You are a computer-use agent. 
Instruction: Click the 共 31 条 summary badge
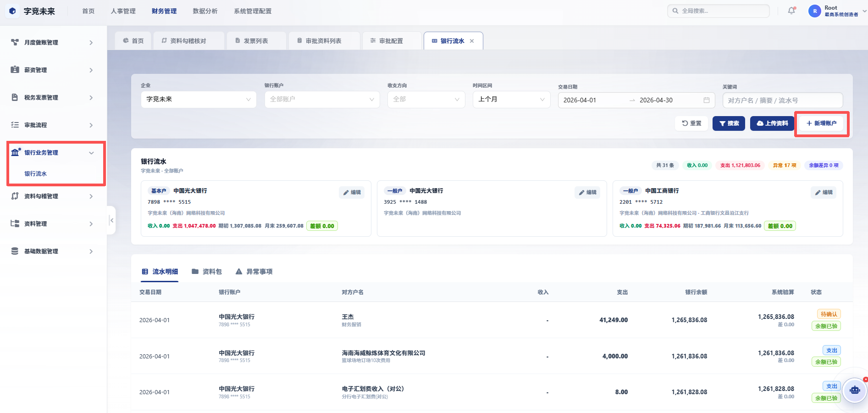665,165
